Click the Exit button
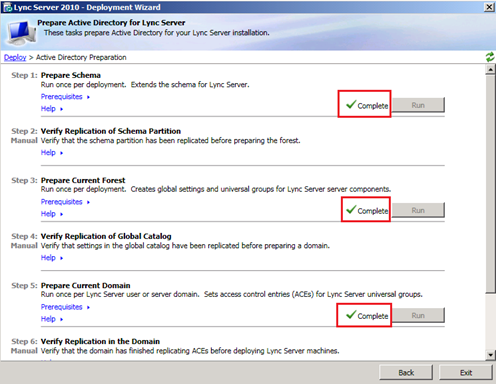Image resolution: width=496 pixels, height=384 pixels. point(466,372)
